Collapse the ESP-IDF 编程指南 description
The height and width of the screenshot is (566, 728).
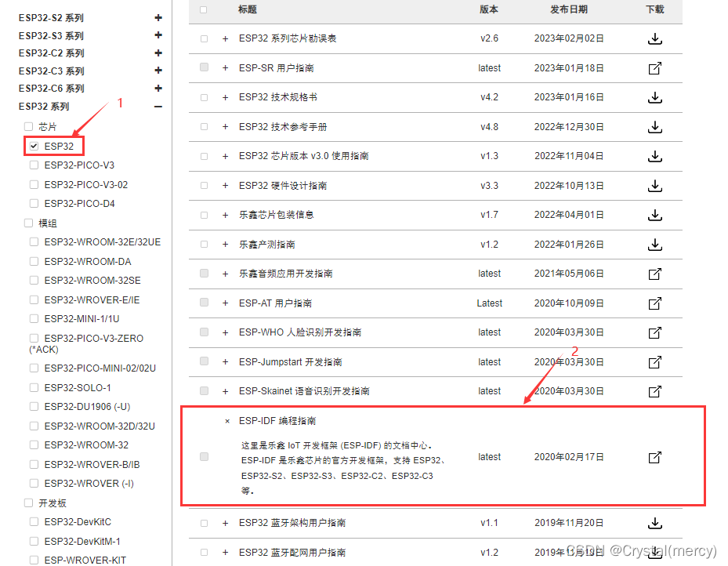[x=227, y=421]
